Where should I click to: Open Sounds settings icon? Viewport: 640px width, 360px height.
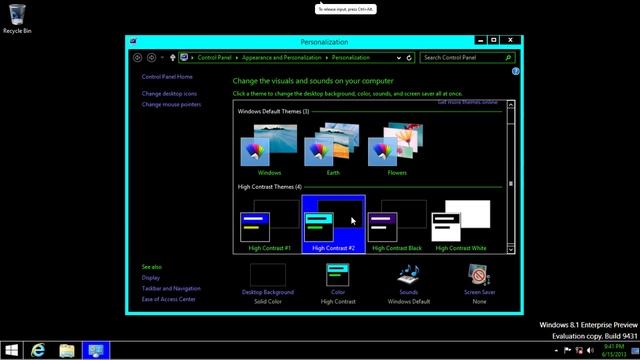pyautogui.click(x=409, y=274)
